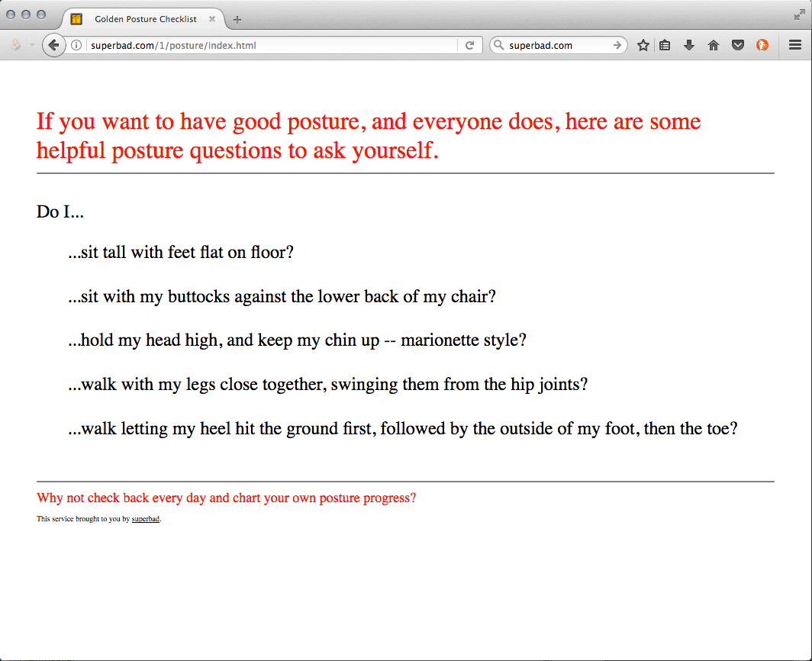Open a new tab with plus button
812x661 pixels.
pyautogui.click(x=237, y=19)
